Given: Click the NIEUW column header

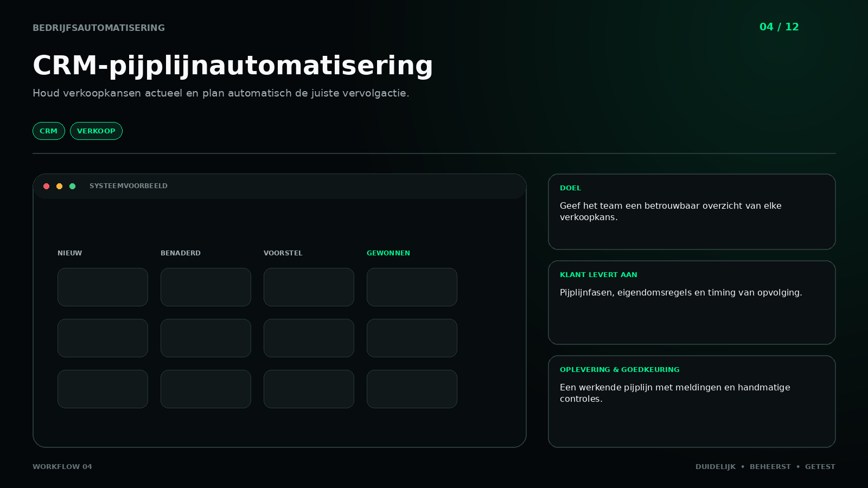Looking at the screenshot, I should coord(70,253).
